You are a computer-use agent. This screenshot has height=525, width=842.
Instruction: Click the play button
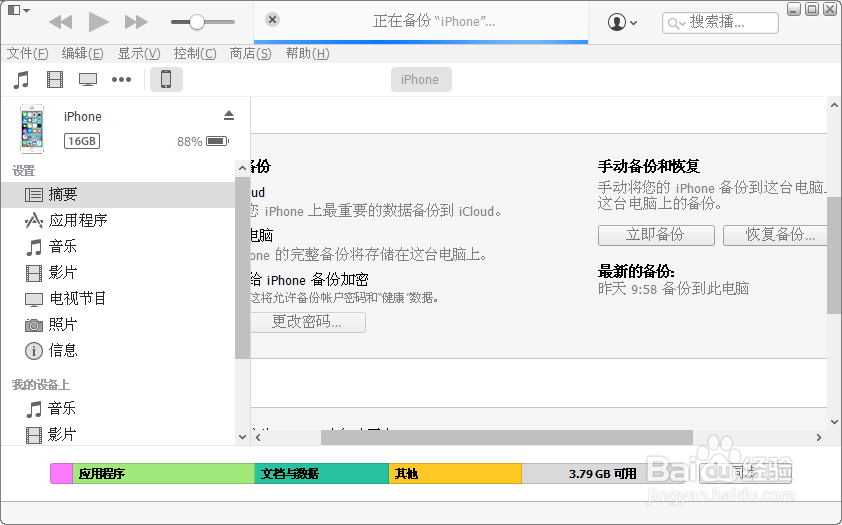tap(98, 22)
